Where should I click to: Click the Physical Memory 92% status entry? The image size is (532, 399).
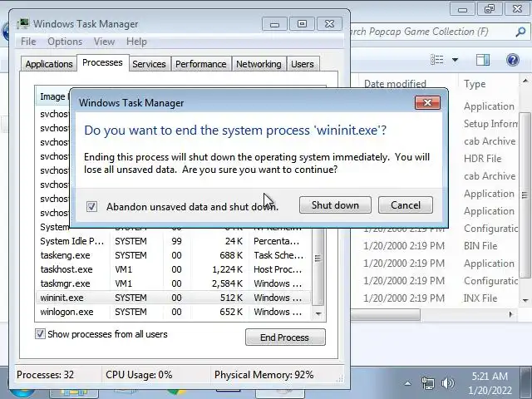(264, 375)
